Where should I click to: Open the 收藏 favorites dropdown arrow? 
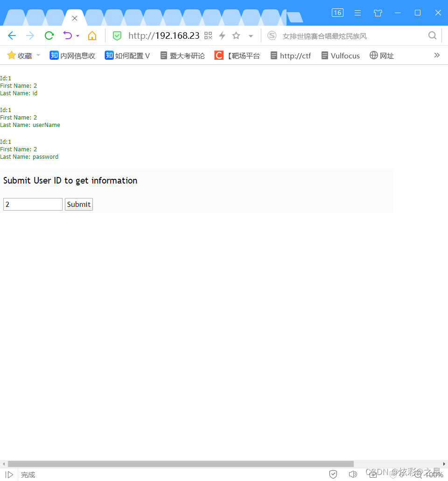pyautogui.click(x=38, y=55)
